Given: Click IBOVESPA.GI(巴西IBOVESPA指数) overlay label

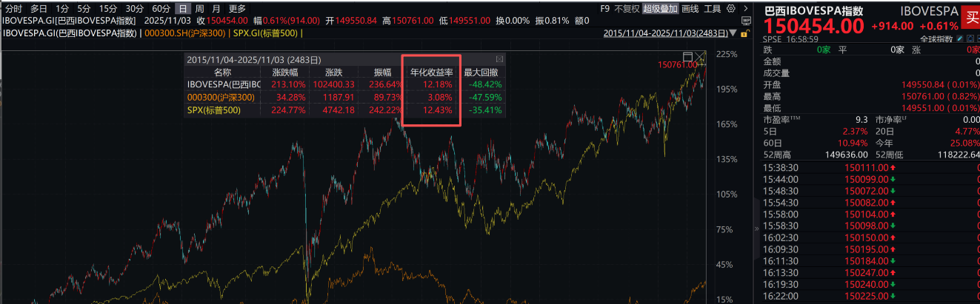Looking at the screenshot, I should pos(70,33).
